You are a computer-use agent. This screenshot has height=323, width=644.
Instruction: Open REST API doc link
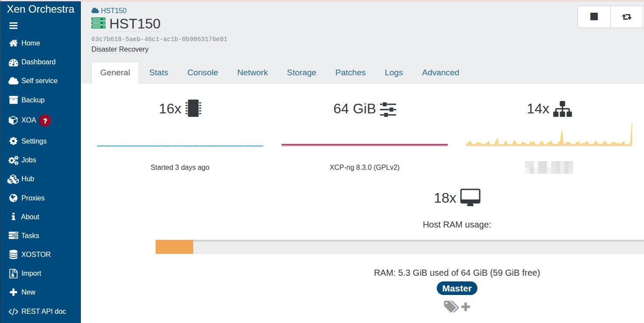(43, 311)
